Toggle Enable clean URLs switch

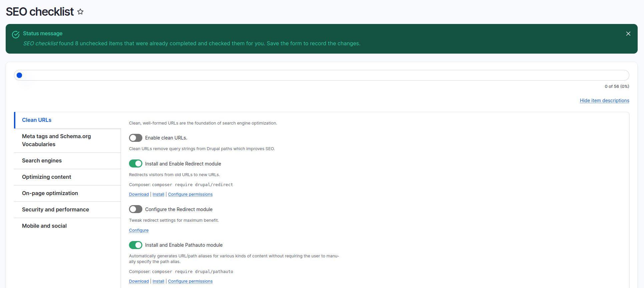pyautogui.click(x=136, y=138)
